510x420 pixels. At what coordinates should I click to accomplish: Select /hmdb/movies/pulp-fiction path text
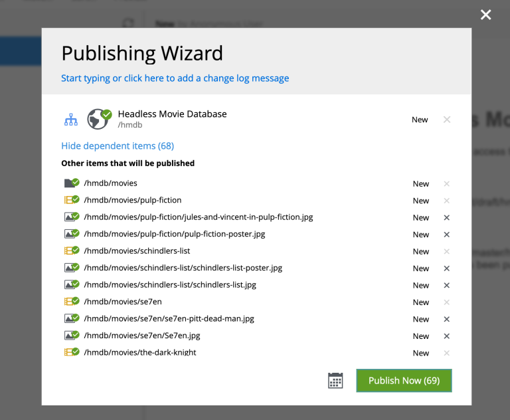[x=133, y=200]
